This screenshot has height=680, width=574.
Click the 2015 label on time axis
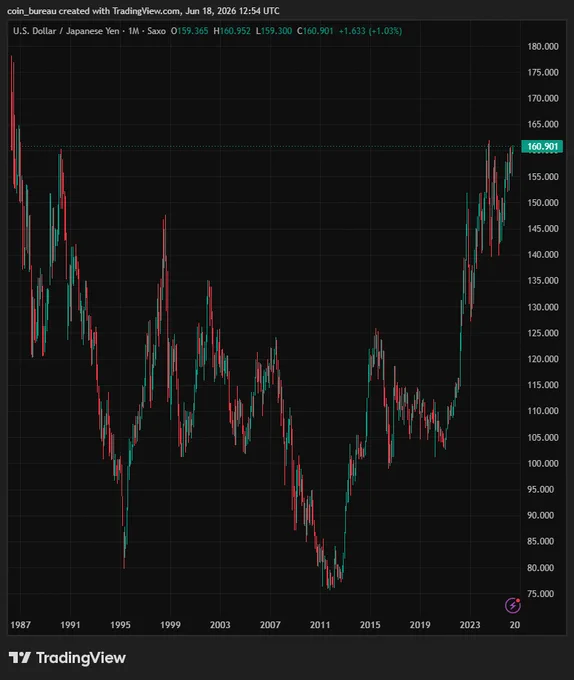[x=370, y=625]
